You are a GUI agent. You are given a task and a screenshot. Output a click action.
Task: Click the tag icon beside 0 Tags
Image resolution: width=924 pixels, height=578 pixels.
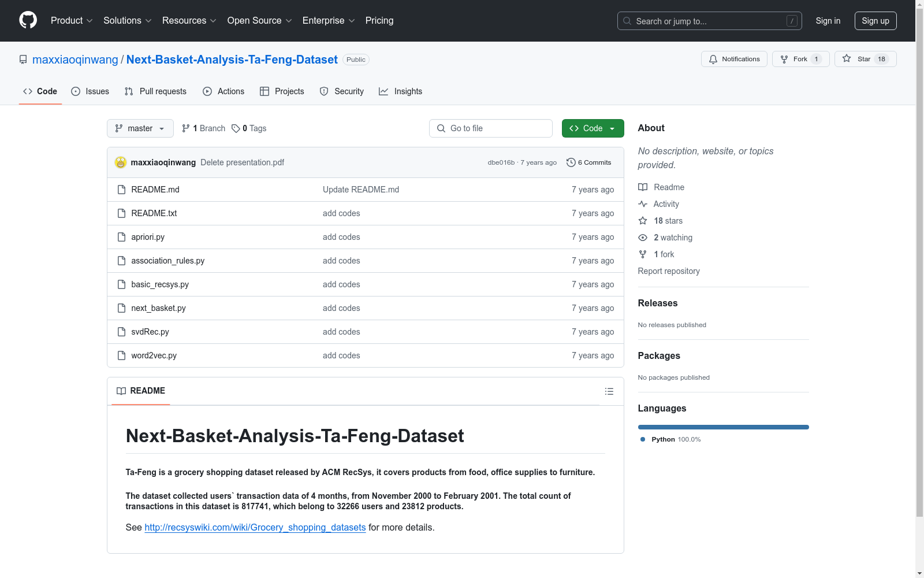tap(236, 128)
